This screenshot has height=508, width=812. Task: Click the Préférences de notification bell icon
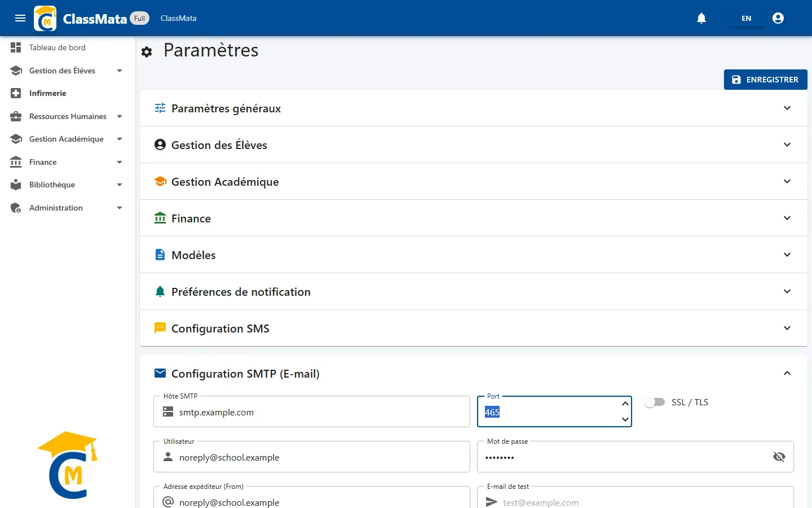pos(160,291)
